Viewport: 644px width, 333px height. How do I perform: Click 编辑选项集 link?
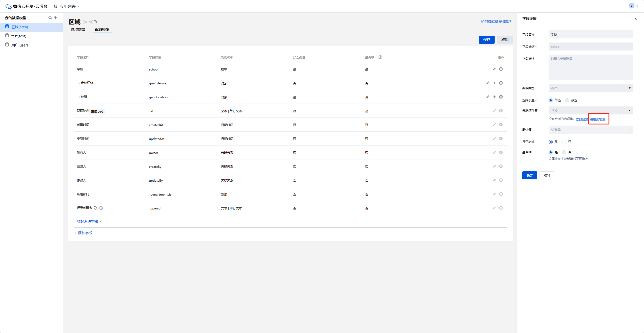point(597,119)
